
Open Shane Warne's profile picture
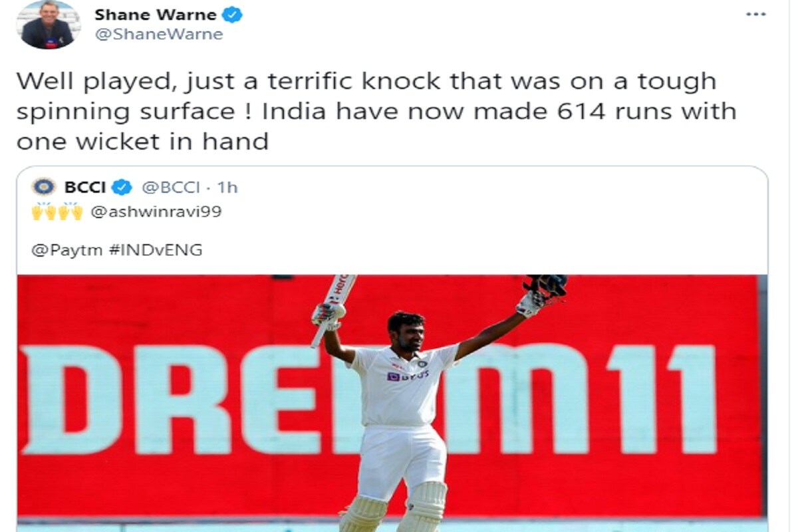point(47,25)
